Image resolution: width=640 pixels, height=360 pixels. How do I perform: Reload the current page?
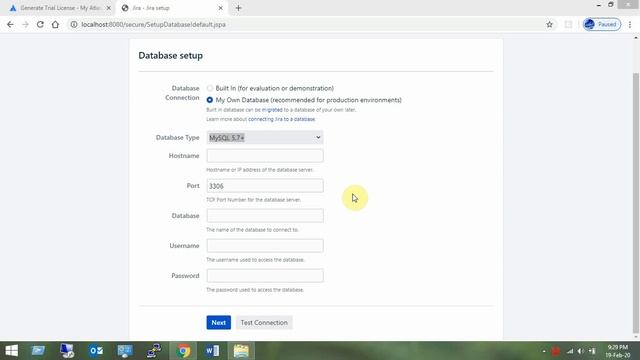click(40, 24)
